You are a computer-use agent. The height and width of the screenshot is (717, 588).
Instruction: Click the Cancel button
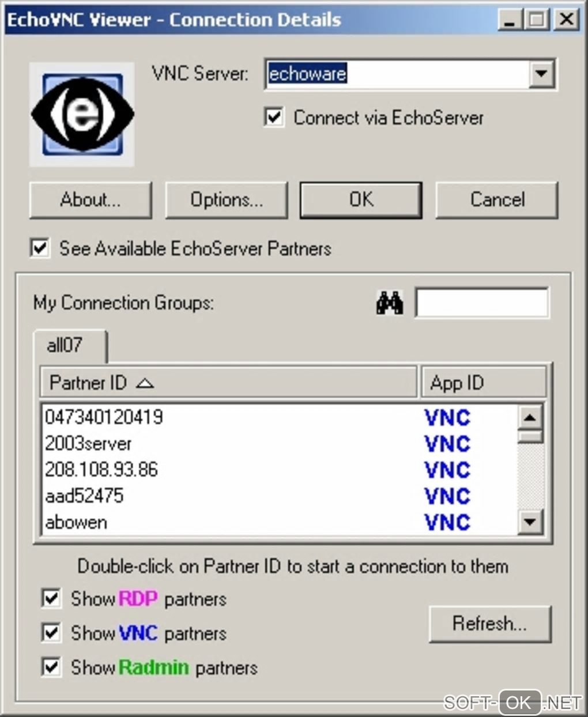coord(497,200)
